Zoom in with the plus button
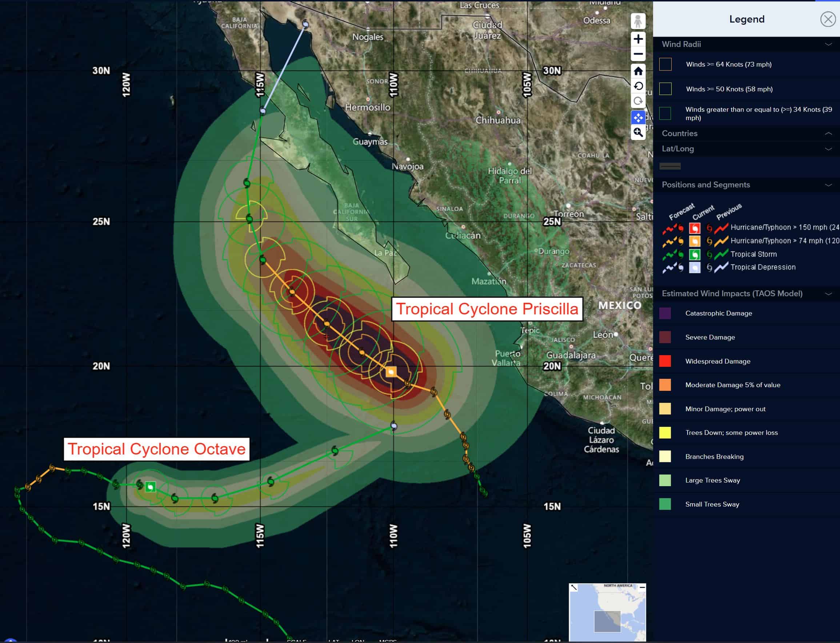840x643 pixels. (x=638, y=39)
